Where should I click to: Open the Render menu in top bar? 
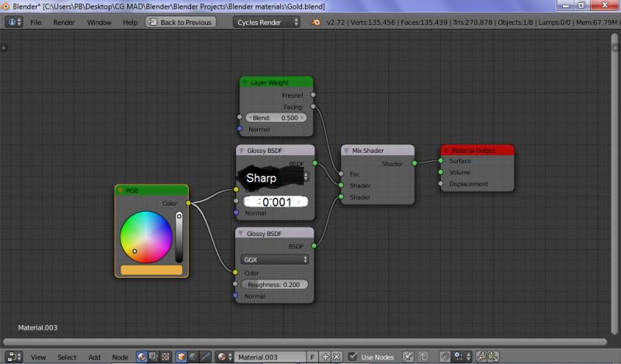click(x=64, y=23)
